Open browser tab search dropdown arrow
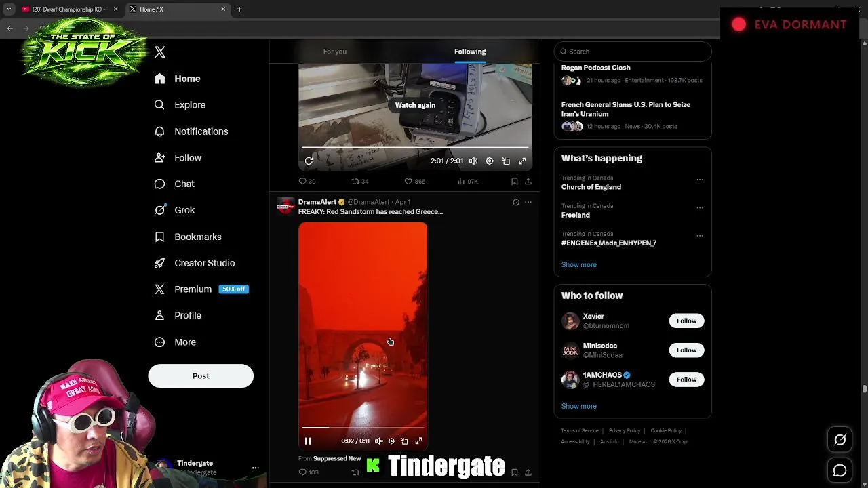Viewport: 868px width, 488px height. click(x=8, y=9)
